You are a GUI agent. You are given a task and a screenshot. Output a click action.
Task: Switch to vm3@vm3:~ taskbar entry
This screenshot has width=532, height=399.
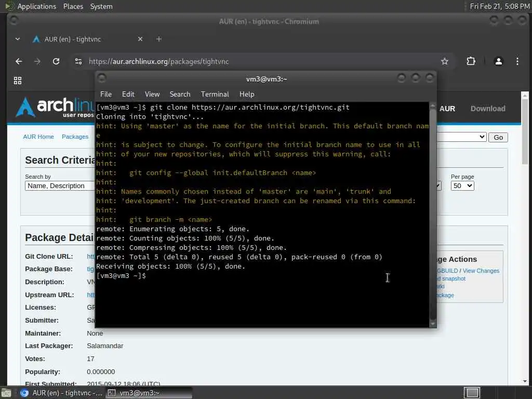coord(149,393)
